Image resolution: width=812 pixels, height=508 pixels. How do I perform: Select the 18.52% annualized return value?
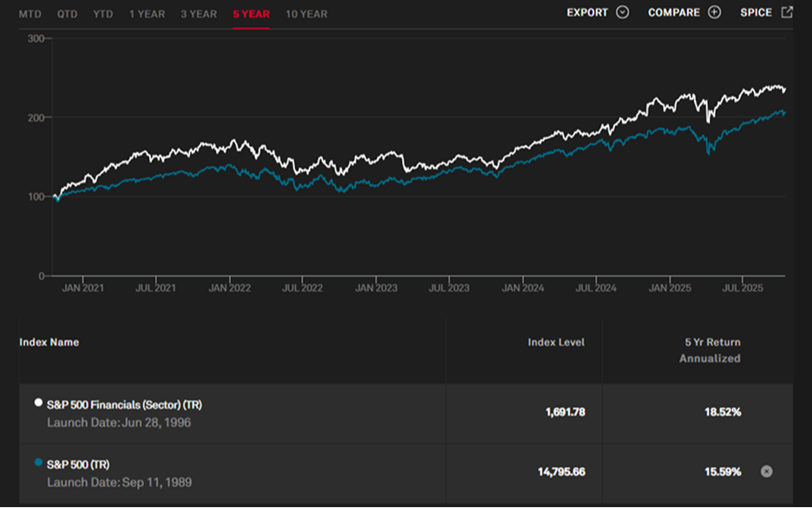722,412
